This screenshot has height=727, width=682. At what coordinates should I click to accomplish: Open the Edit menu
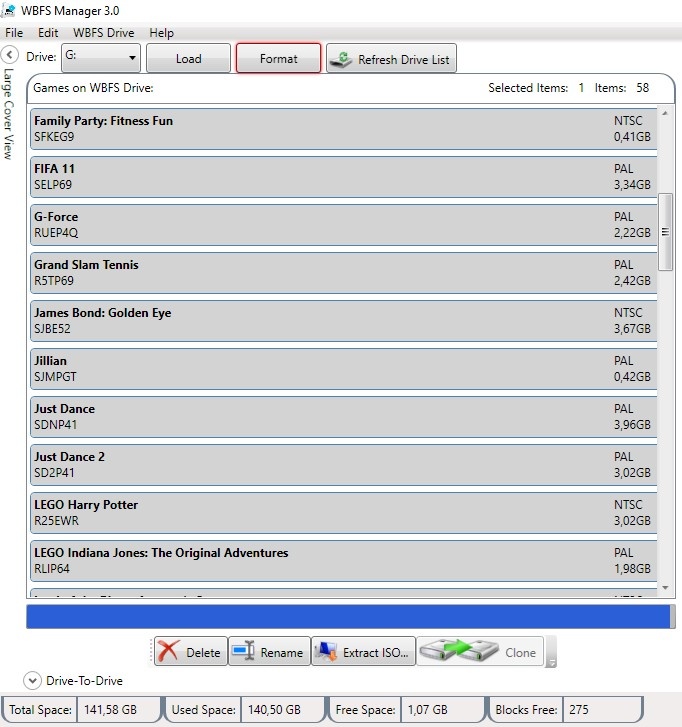pos(48,33)
